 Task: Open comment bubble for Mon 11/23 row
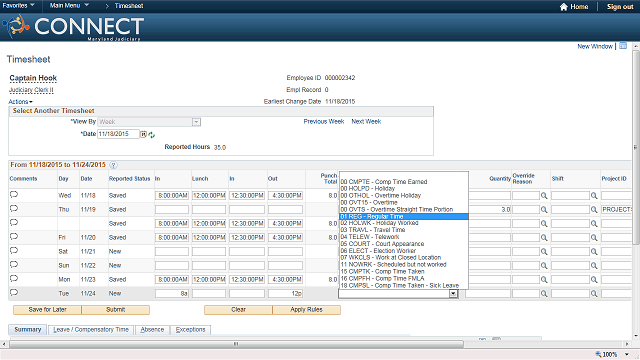point(14,279)
